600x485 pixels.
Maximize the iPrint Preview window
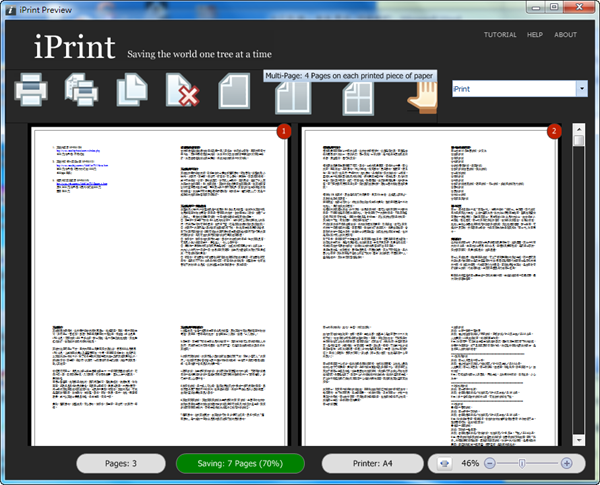click(554, 7)
